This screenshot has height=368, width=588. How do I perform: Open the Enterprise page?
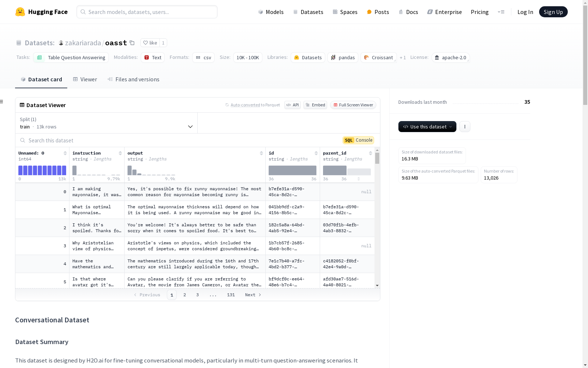(444, 12)
